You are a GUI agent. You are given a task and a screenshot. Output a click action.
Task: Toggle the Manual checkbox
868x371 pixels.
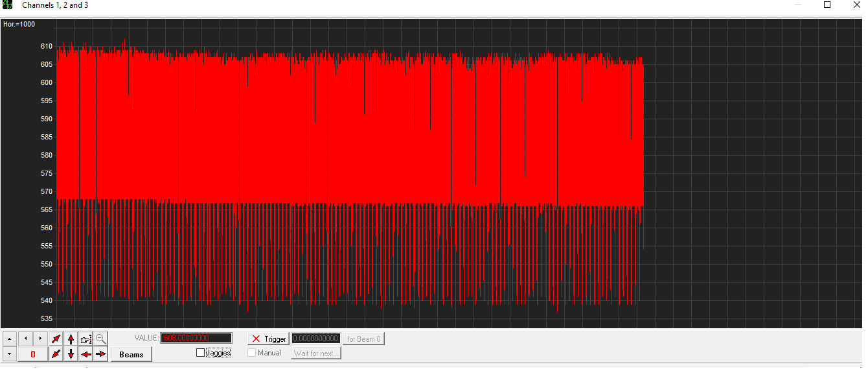point(252,353)
